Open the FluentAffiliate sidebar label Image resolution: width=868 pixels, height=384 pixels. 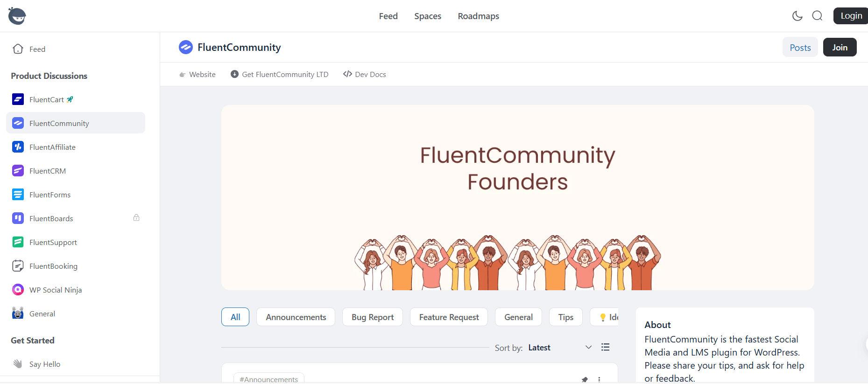coord(52,147)
